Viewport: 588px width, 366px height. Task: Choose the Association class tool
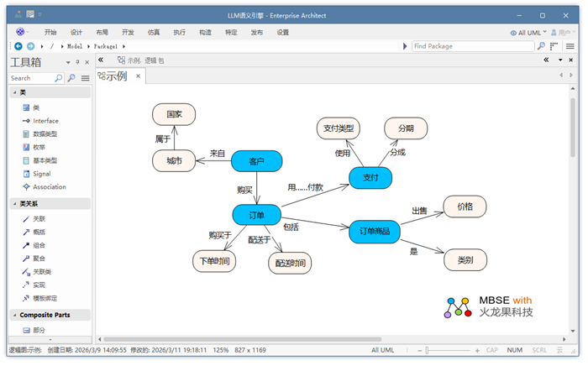pos(49,187)
